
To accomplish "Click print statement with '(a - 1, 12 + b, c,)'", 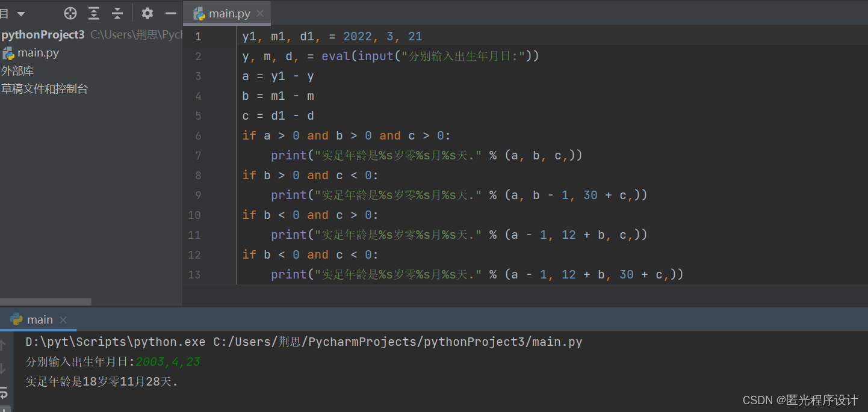I will pyautogui.click(x=459, y=235).
